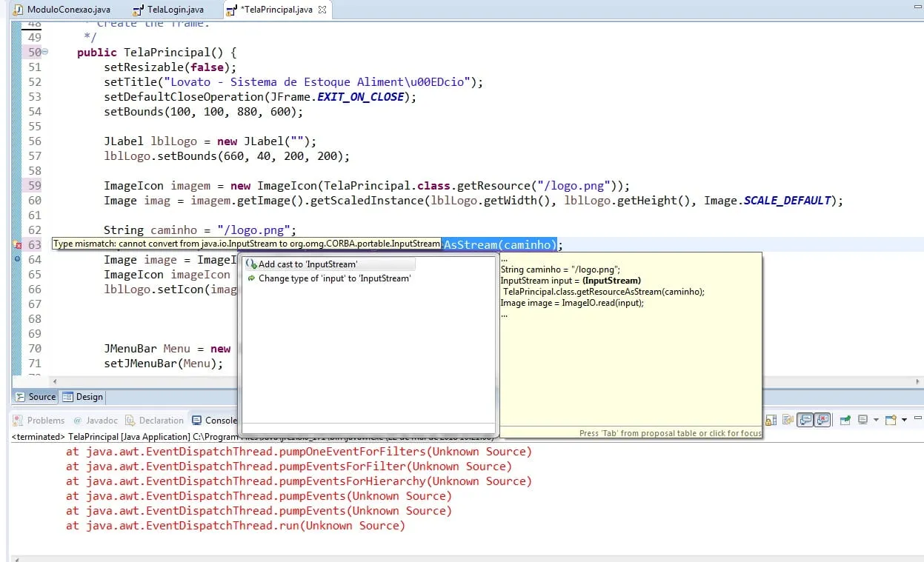The height and width of the screenshot is (562, 924).
Task: Click the Javadoc tab @ icon
Action: coord(78,420)
